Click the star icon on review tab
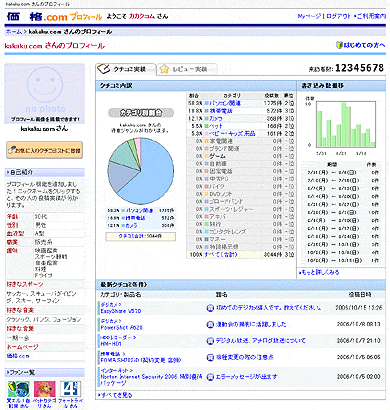 164,69
